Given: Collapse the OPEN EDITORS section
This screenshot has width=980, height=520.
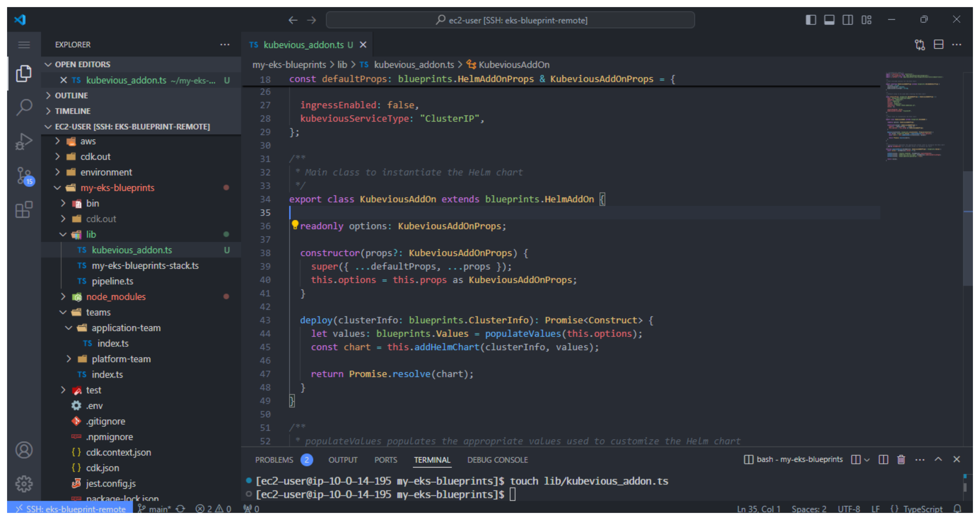Looking at the screenshot, I should click(141, 64).
